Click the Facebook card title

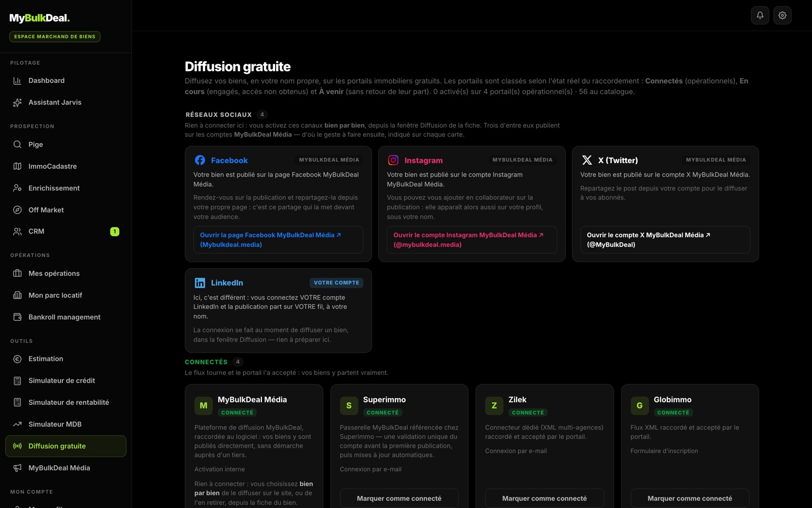tap(229, 161)
